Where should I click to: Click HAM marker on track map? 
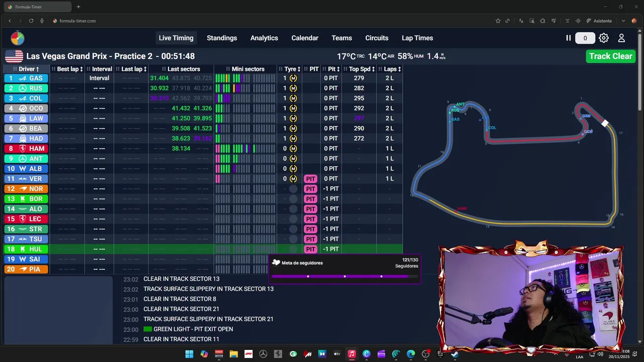(461, 209)
